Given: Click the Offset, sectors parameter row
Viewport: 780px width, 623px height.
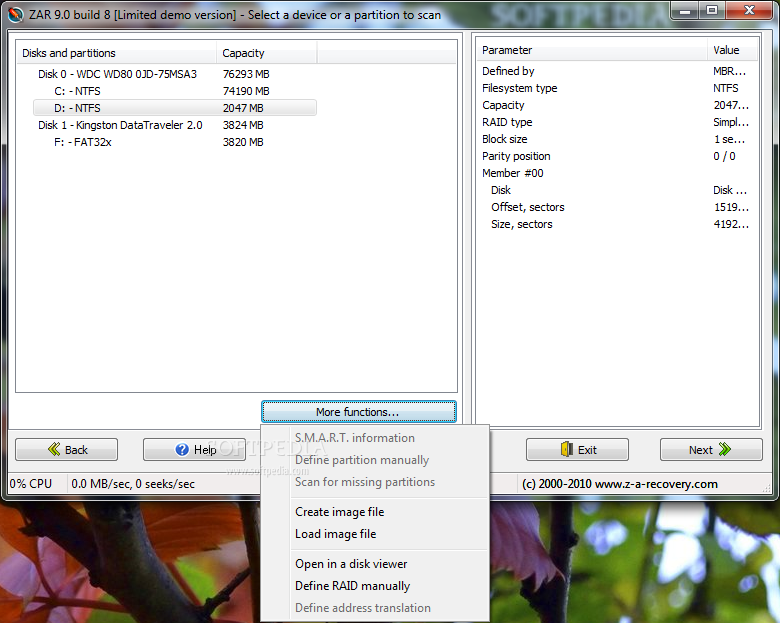Looking at the screenshot, I should tap(617, 207).
